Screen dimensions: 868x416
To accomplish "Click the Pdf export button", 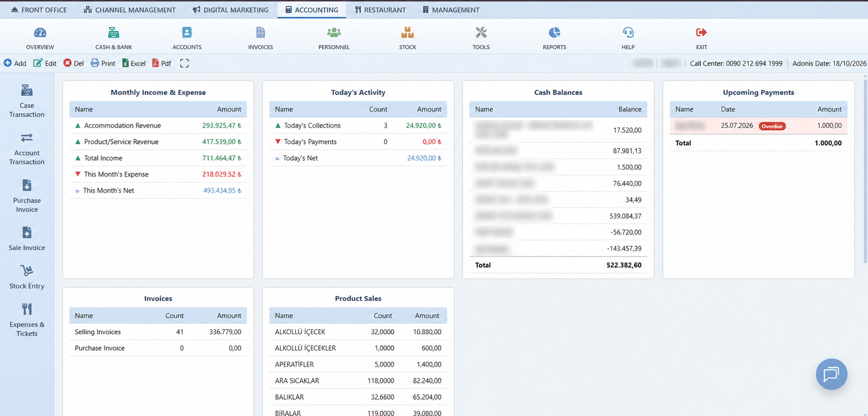I will click(162, 63).
